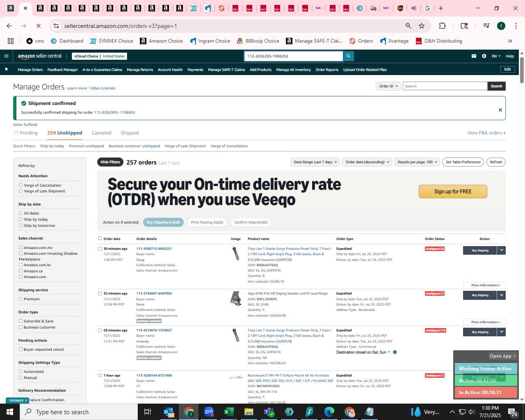Open Payments menu item
Image resolution: width=525 pixels, height=420 pixels.
coord(195,70)
